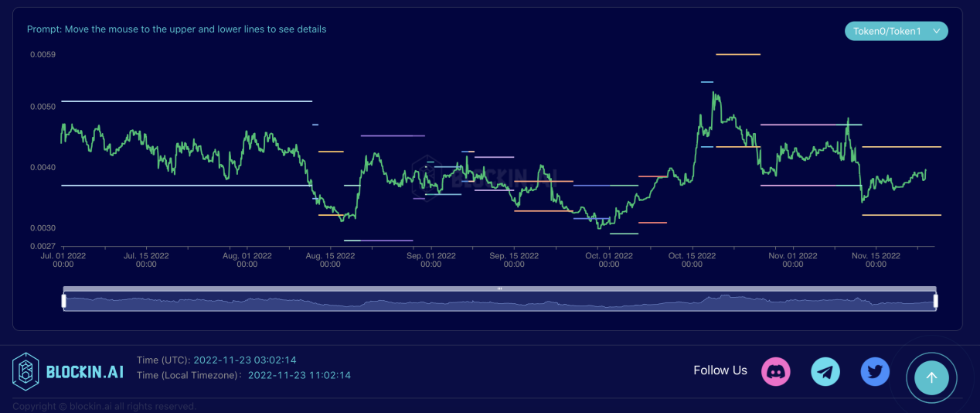
Task: Click the left handle of the range slider
Action: (x=64, y=301)
